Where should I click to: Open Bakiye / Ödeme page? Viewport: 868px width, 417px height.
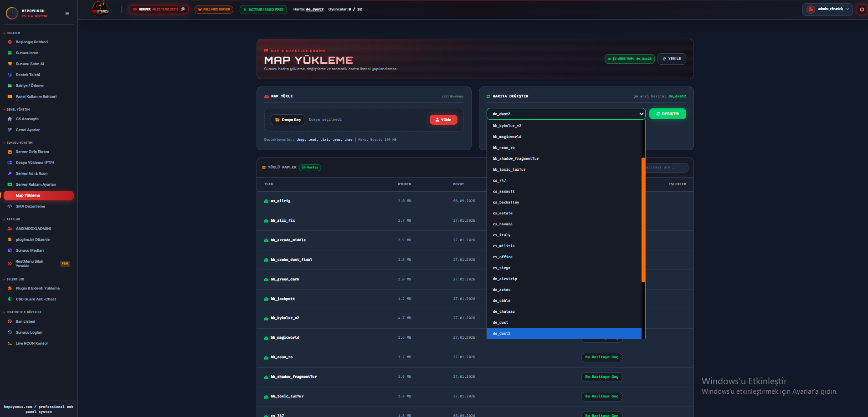pyautogui.click(x=30, y=86)
